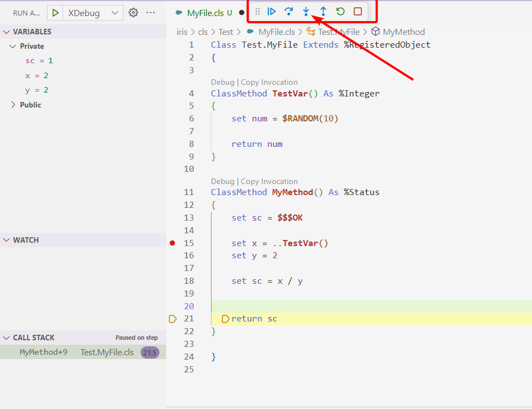Click the Continue debug button
The width and height of the screenshot is (532, 409).
pyautogui.click(x=272, y=11)
